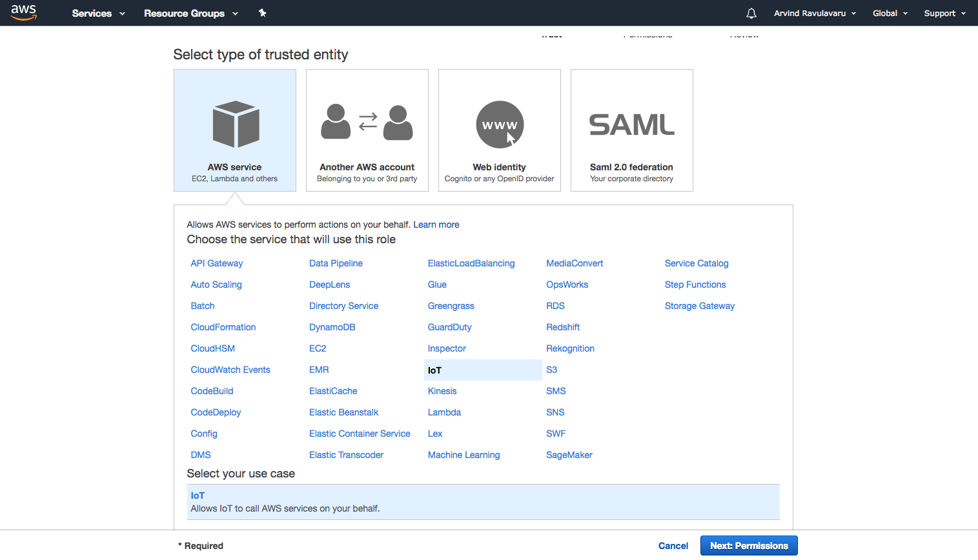Viewport: 978px width, 560px height.
Task: Expand the Resource Groups dropdown
Action: 191,13
